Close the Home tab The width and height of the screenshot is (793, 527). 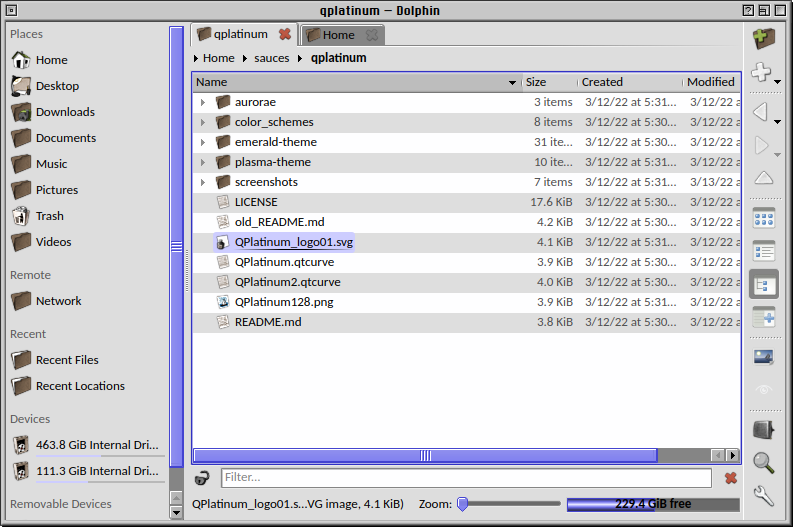372,35
